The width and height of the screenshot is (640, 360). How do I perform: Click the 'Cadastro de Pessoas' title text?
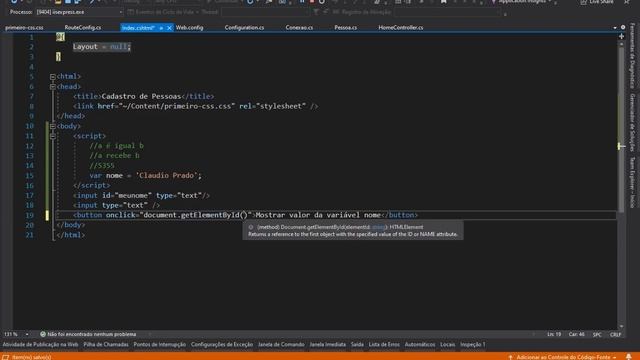[x=141, y=96]
